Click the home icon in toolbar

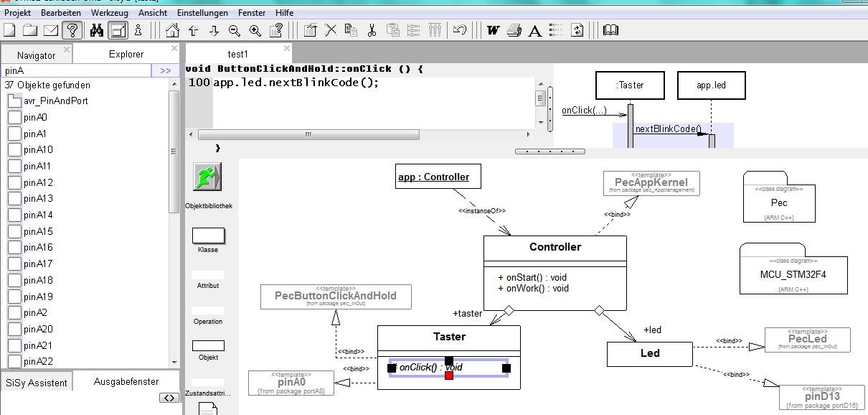pos(172,30)
